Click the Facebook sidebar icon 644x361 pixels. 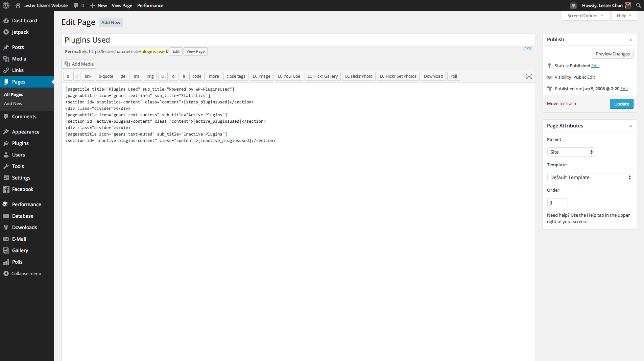pos(6,189)
